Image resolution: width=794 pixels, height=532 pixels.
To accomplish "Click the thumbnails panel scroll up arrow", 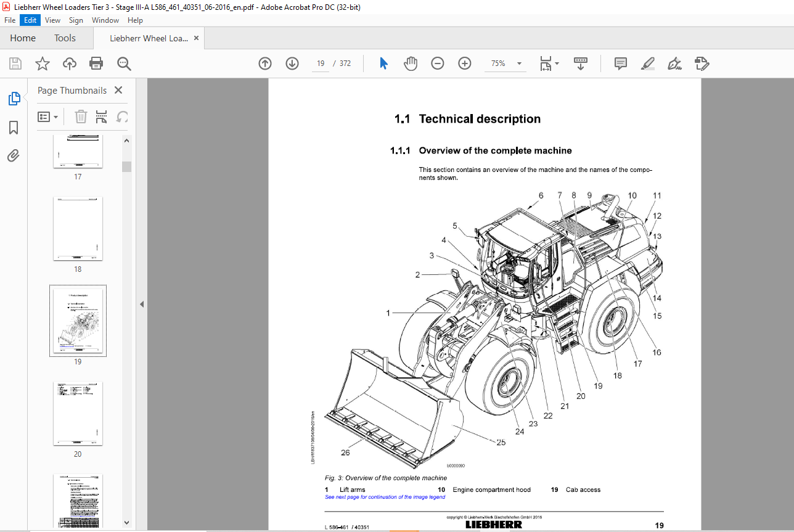I will coord(126,141).
